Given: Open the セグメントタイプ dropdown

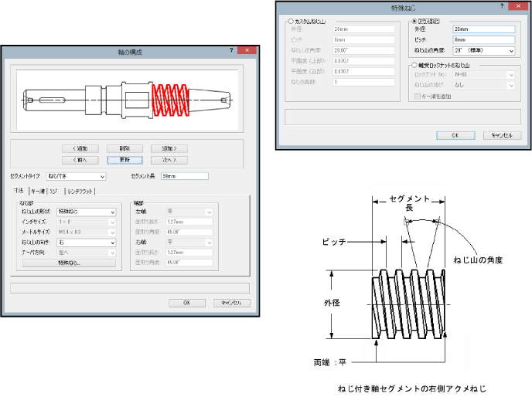Looking at the screenshot, I should (x=76, y=176).
